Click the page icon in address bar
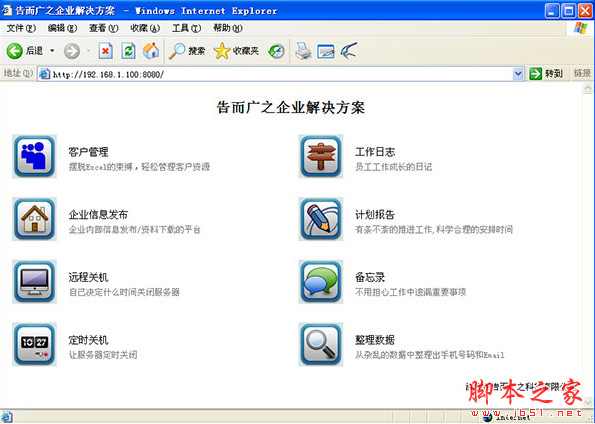595x424 pixels. pos(44,74)
